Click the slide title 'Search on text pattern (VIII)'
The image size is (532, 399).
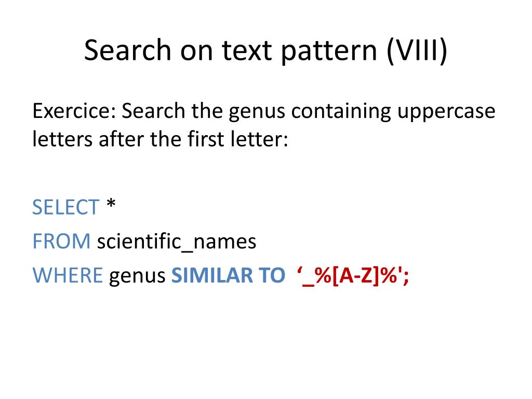(265, 50)
